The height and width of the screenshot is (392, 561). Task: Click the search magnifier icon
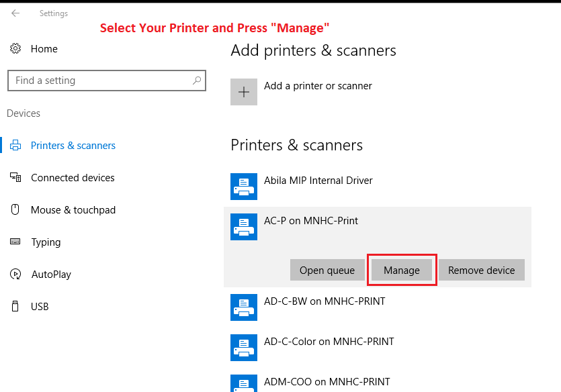coord(197,81)
